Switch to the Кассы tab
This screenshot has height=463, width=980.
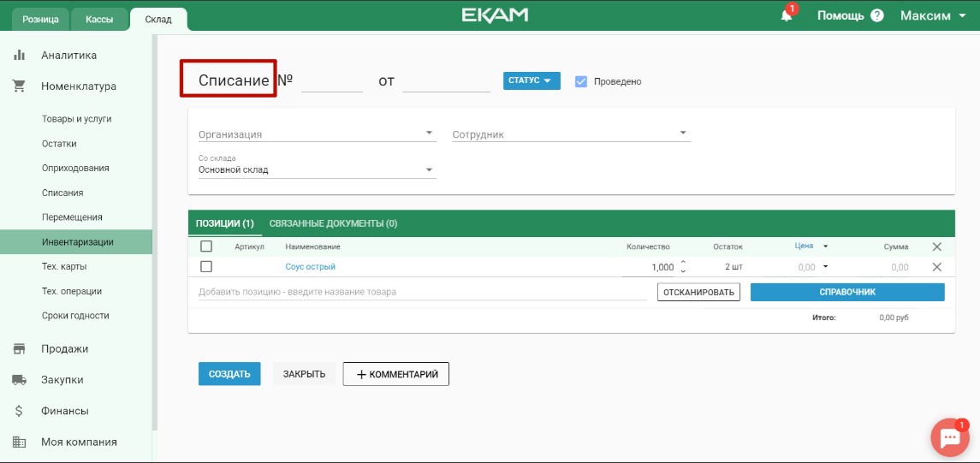pyautogui.click(x=99, y=20)
